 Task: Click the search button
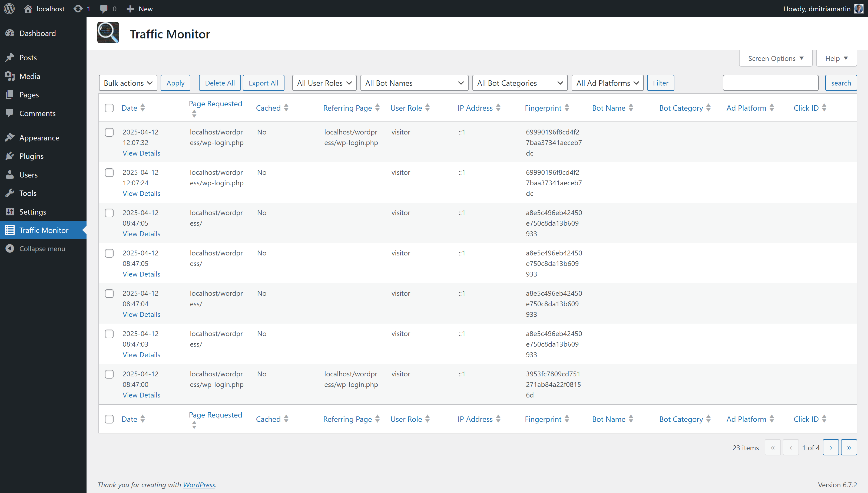click(841, 83)
